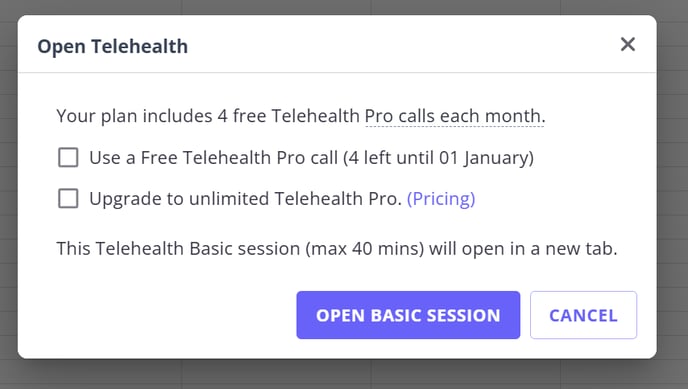Click 'will open in a new tab' text
Image resolution: width=688 pixels, height=389 pixels.
pos(523,249)
